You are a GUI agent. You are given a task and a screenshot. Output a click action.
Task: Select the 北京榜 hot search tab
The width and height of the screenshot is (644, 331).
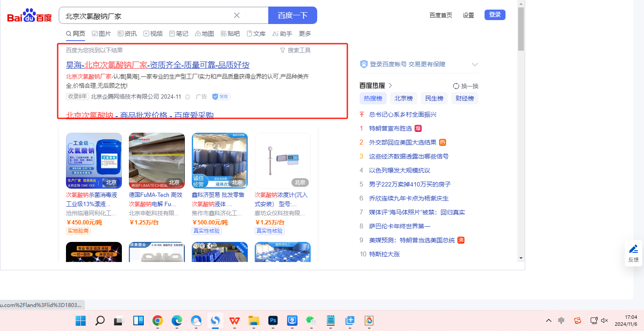pyautogui.click(x=403, y=98)
